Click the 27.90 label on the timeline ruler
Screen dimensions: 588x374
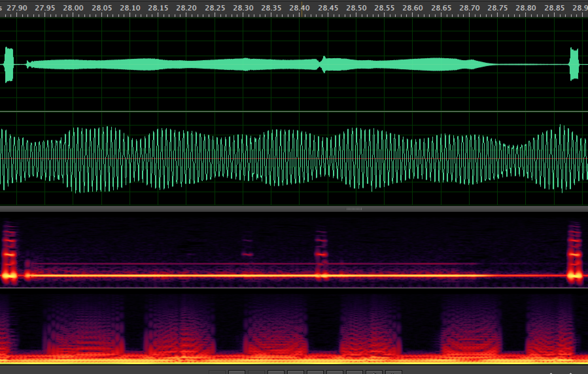click(17, 8)
